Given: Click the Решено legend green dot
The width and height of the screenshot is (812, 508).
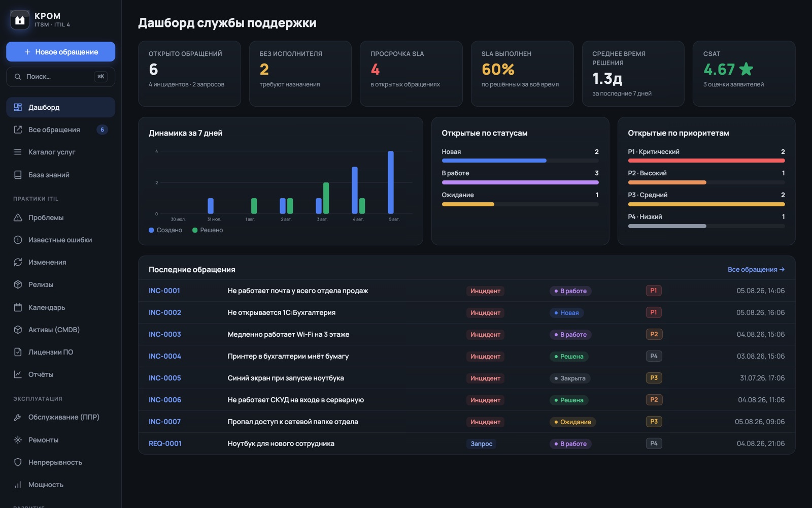Looking at the screenshot, I should 195,230.
